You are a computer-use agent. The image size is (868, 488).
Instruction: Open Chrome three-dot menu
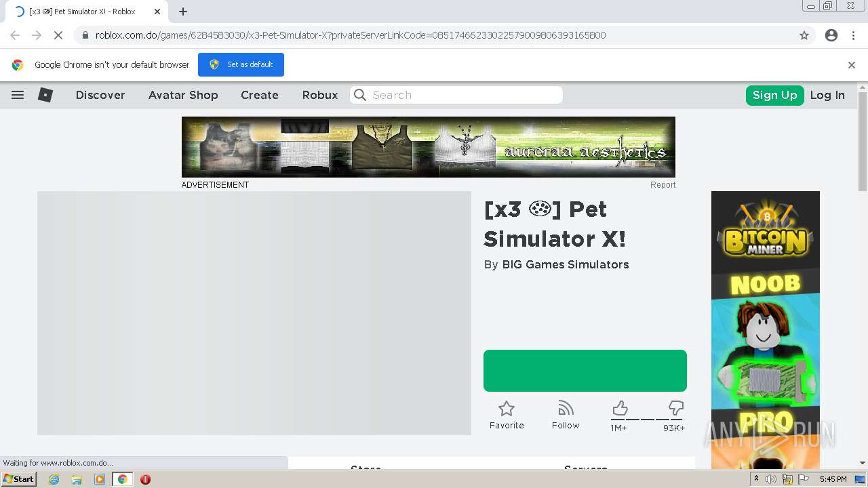[853, 35]
